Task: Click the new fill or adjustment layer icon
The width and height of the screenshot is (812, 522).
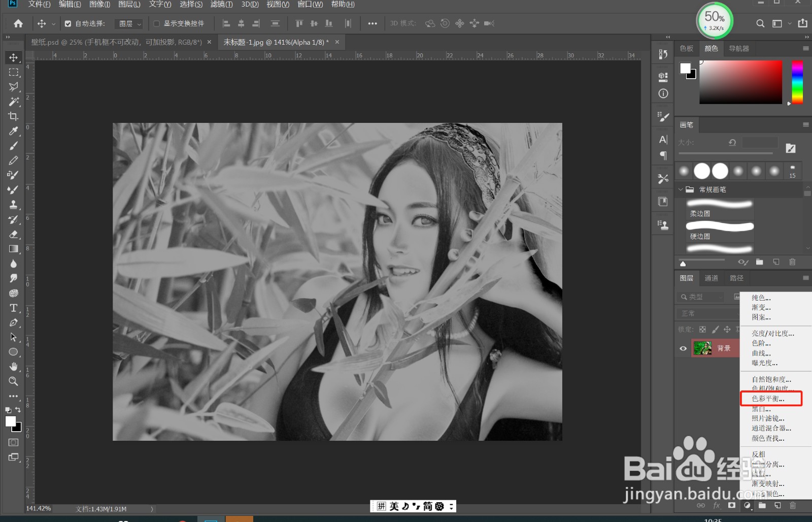Action: (747, 505)
